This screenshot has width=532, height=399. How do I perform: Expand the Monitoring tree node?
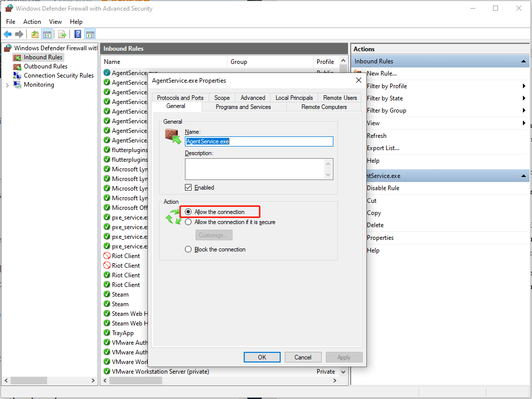pos(8,84)
